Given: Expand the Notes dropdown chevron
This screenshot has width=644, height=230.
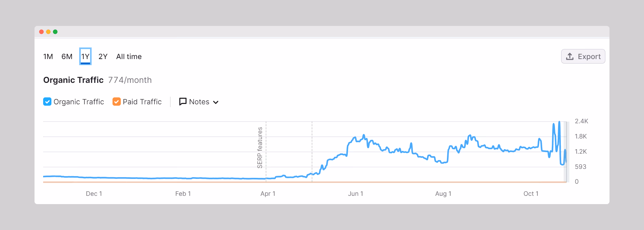Looking at the screenshot, I should pyautogui.click(x=216, y=102).
